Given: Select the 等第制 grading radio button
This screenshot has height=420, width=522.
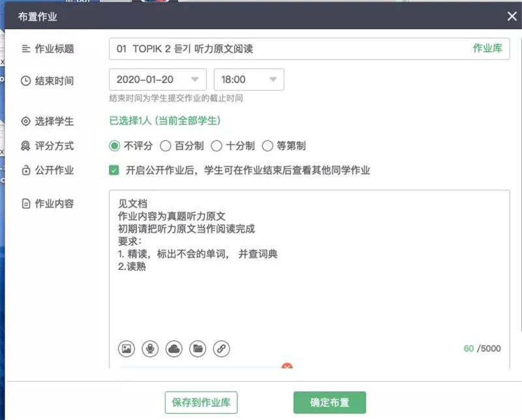Looking at the screenshot, I should pyautogui.click(x=268, y=146).
